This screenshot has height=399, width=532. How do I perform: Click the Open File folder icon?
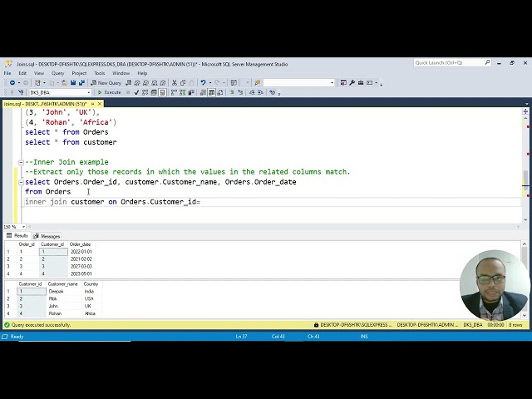point(64,83)
